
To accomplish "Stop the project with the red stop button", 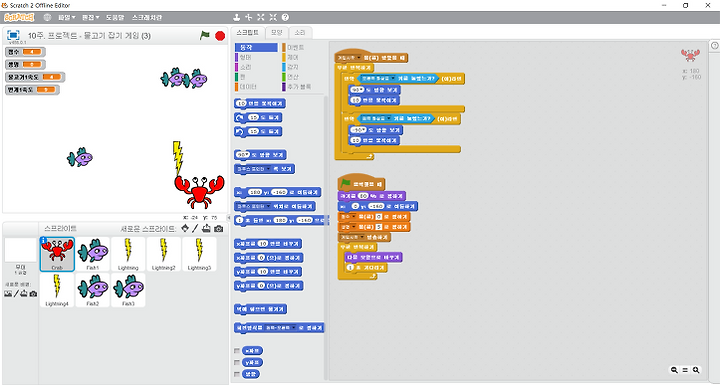I will [x=220, y=35].
